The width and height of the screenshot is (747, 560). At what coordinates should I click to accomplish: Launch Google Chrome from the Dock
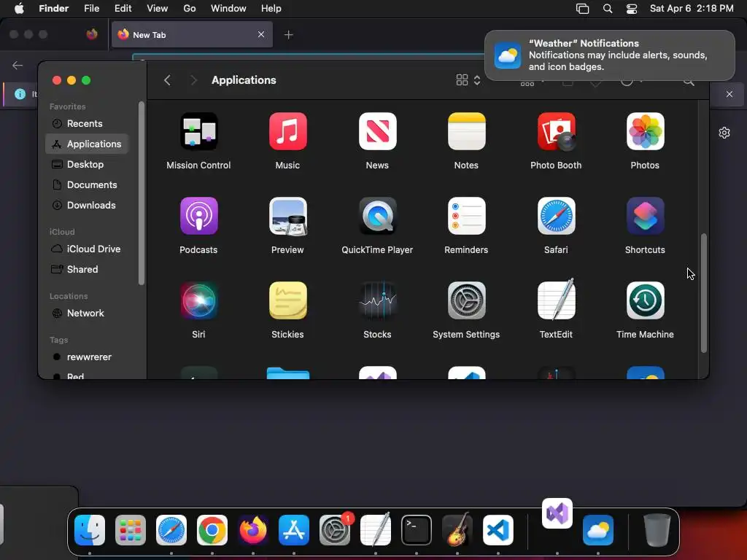(x=212, y=530)
